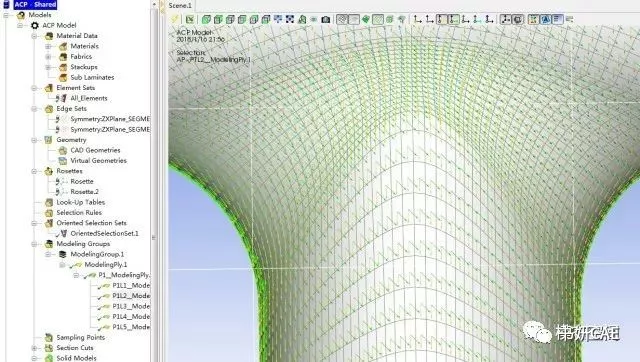This screenshot has height=362, width=640.
Task: Click the green spreadsheet icon next to the lightning bolt
Action: point(190,19)
